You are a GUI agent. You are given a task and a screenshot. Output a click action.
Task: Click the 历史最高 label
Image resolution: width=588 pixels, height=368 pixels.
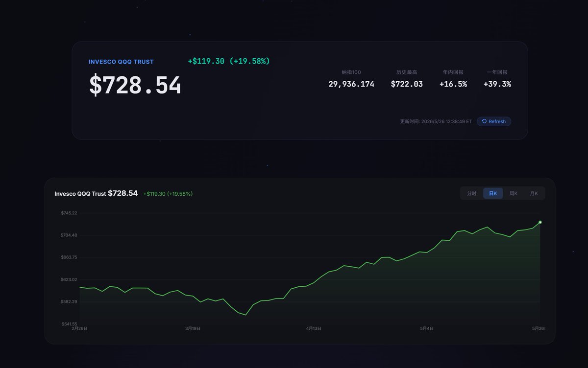point(407,72)
